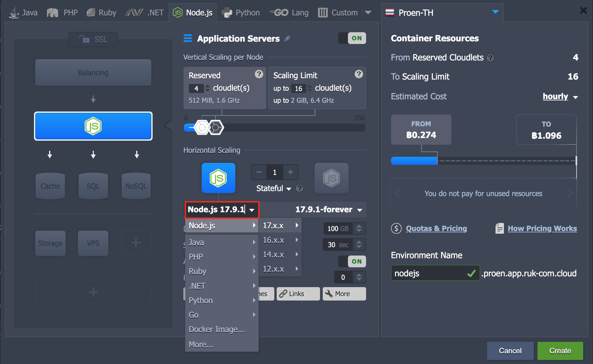Toggle the SSL lock button
593x364 pixels.
click(x=93, y=39)
